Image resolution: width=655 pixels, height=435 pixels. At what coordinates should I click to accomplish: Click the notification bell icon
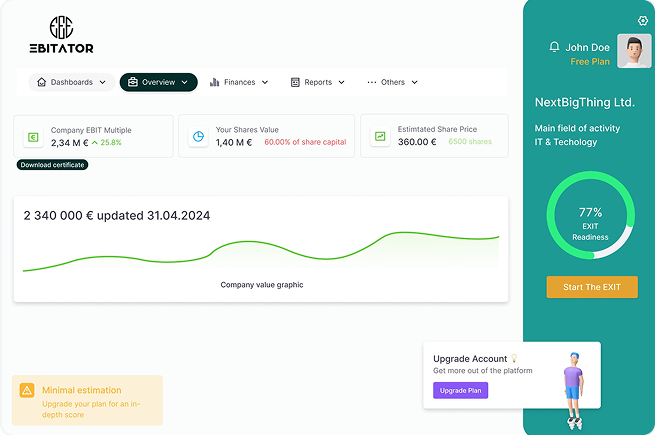pyautogui.click(x=554, y=47)
